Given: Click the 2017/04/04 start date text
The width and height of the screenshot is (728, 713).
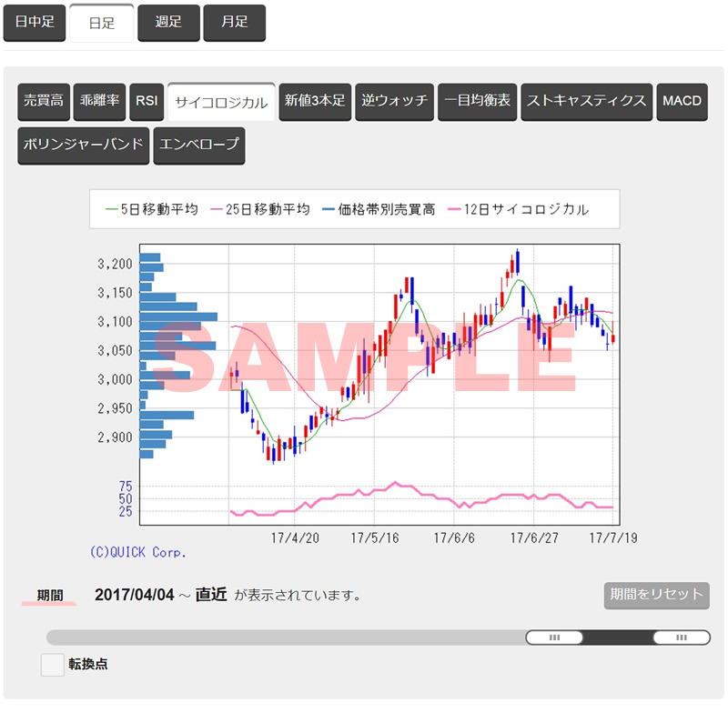Looking at the screenshot, I should [x=135, y=595].
